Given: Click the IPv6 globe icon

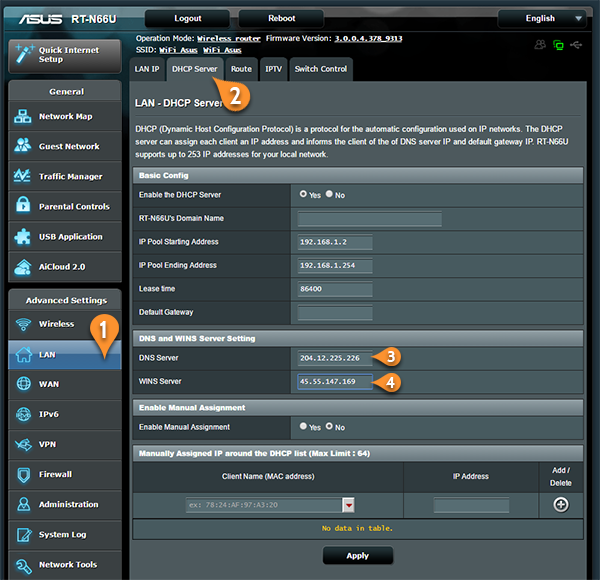Looking at the screenshot, I should pos(24,414).
